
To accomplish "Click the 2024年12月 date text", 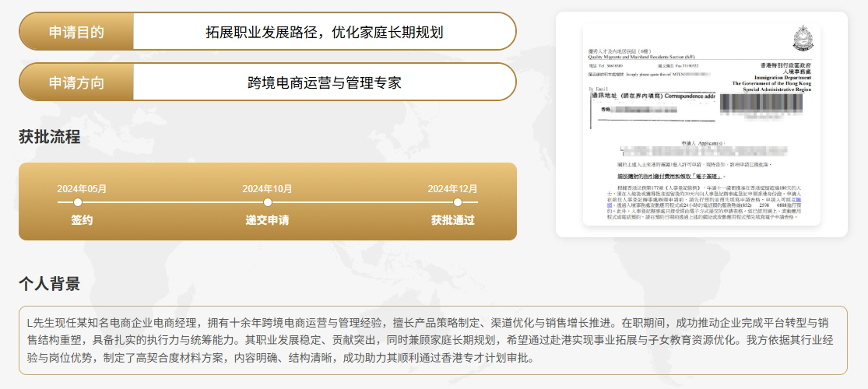I will (452, 188).
